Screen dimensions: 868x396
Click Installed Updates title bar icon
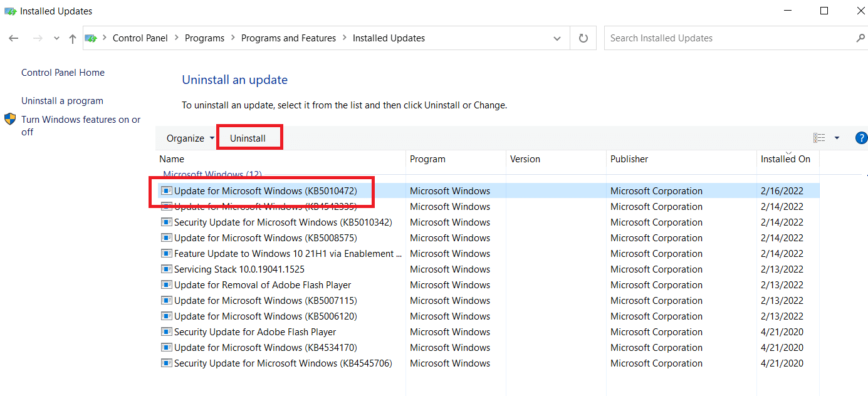tap(10, 11)
